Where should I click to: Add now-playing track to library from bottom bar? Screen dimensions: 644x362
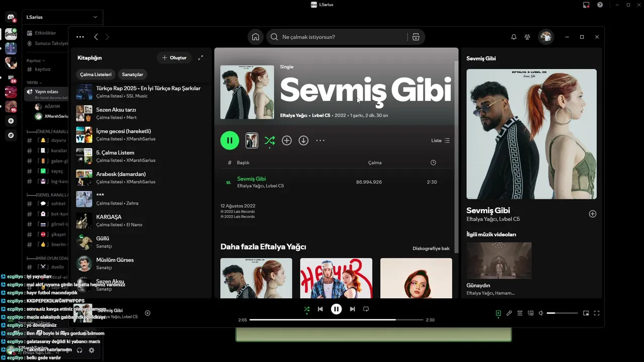[147, 313]
